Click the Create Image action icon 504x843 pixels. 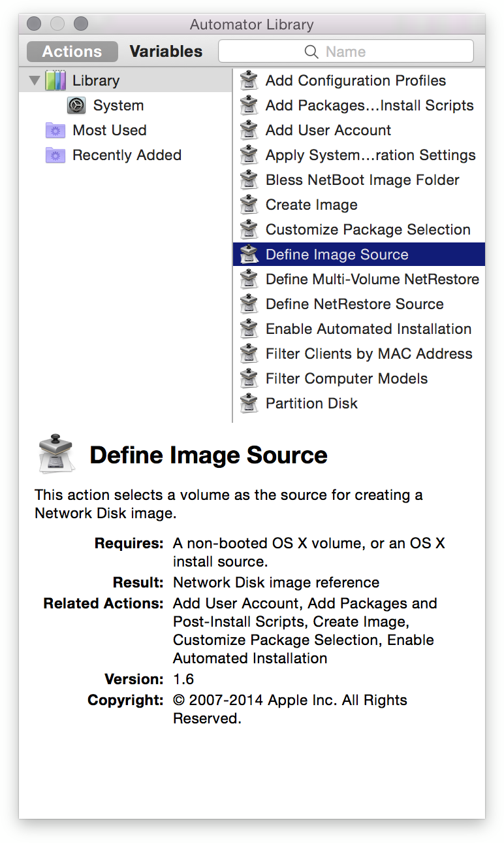click(249, 205)
